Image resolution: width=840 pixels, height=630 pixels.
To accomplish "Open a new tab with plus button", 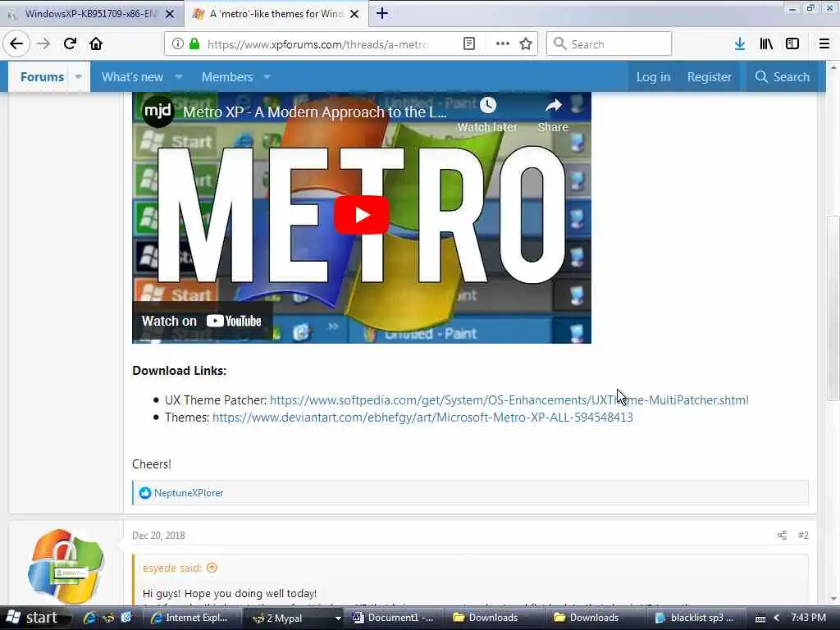I will pyautogui.click(x=382, y=13).
